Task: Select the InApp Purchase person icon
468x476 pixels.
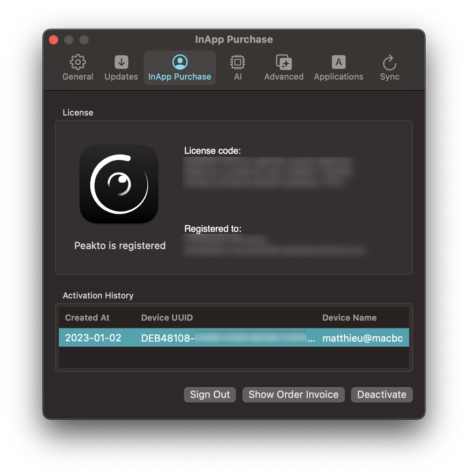Action: (180, 62)
